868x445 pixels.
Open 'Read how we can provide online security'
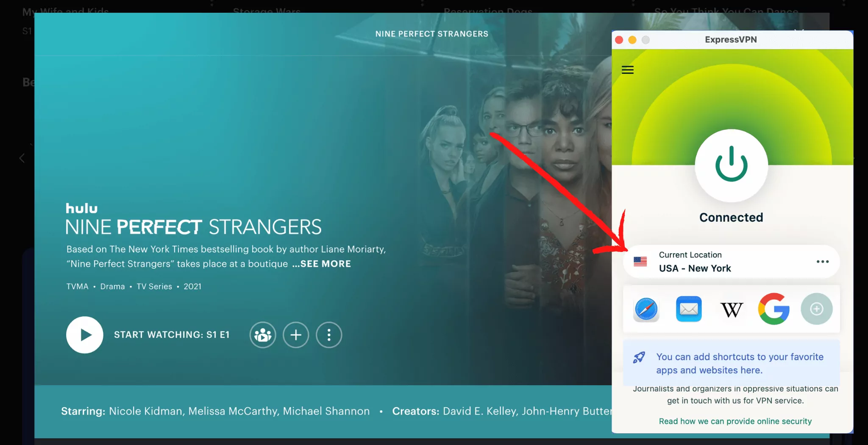click(x=735, y=421)
